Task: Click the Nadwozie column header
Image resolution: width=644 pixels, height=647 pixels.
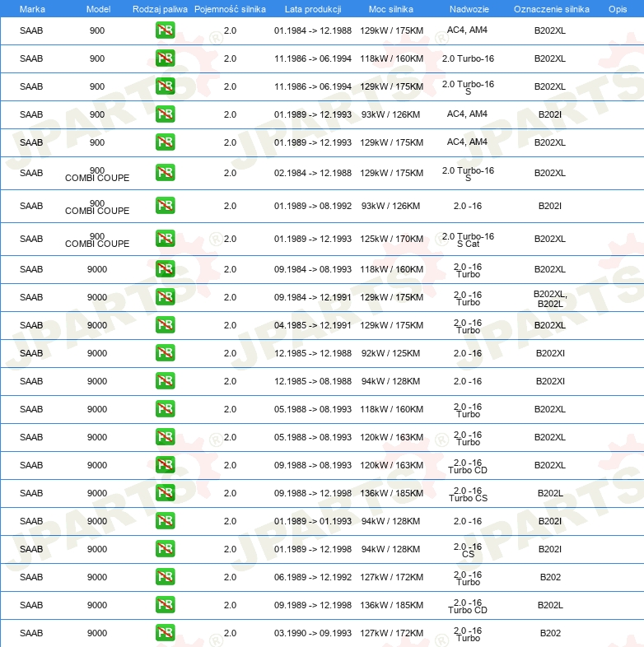Action: (469, 9)
